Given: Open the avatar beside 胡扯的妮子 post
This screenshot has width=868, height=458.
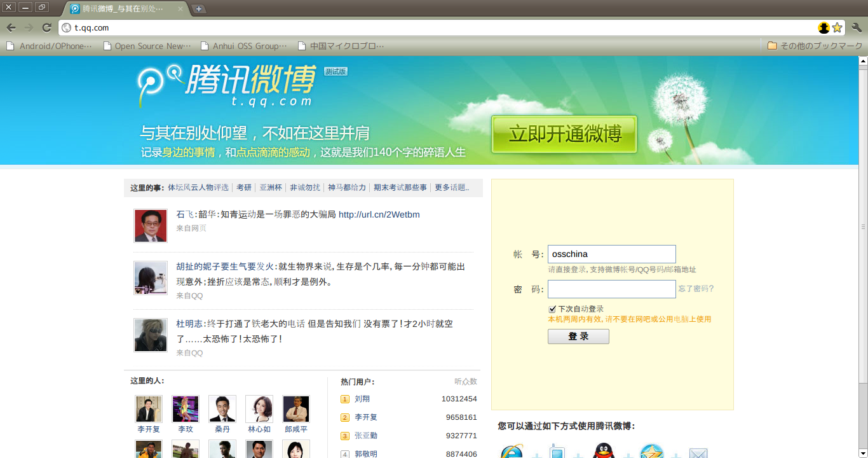Looking at the screenshot, I should (x=151, y=278).
